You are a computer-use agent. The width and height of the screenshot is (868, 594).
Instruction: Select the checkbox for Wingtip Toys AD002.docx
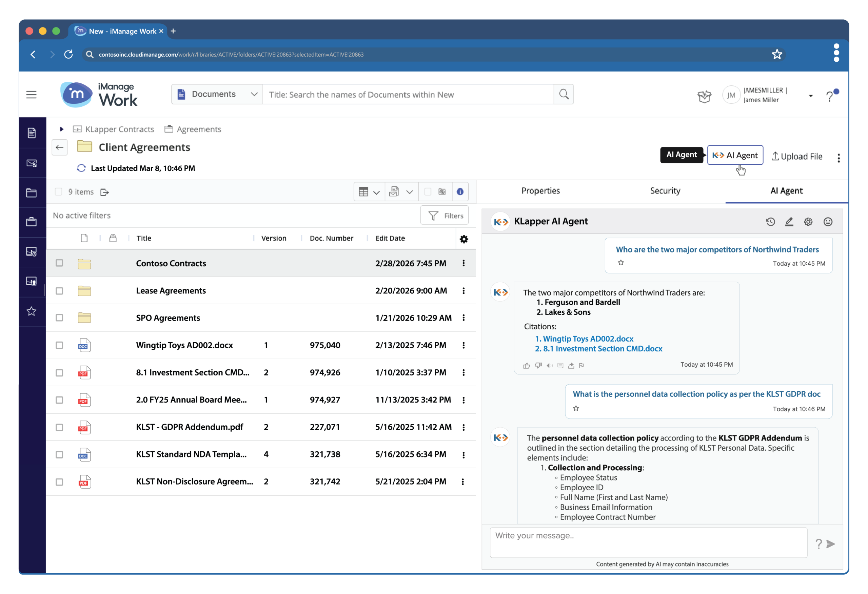[59, 345]
